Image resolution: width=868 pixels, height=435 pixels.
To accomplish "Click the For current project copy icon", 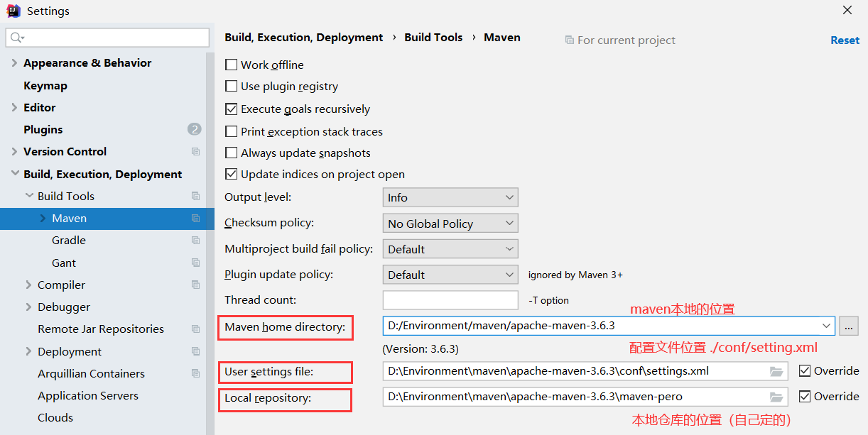I will 569,40.
